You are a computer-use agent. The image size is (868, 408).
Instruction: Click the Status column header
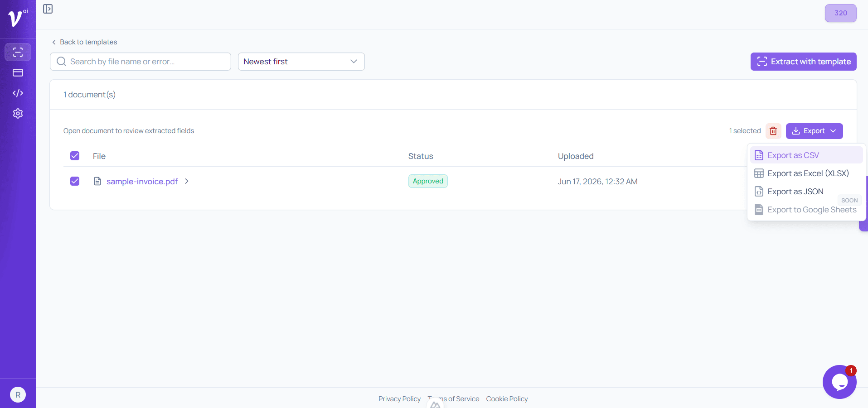[421, 156]
